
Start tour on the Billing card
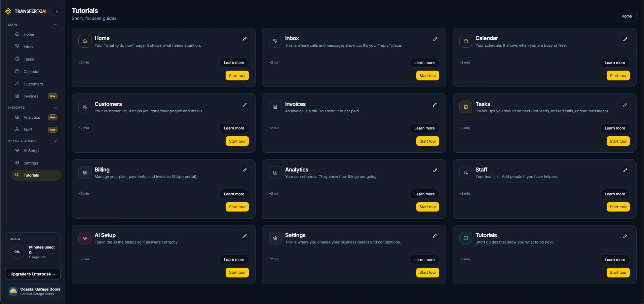click(237, 207)
